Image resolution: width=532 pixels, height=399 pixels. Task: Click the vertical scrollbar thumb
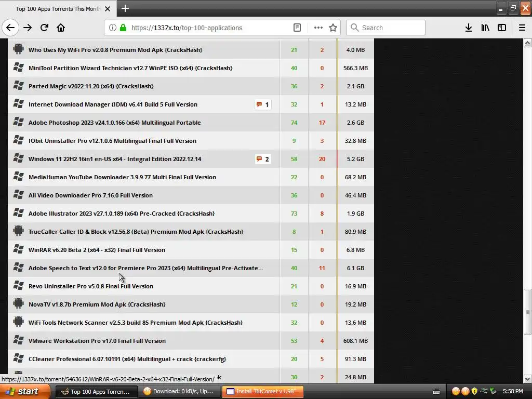pos(527,312)
